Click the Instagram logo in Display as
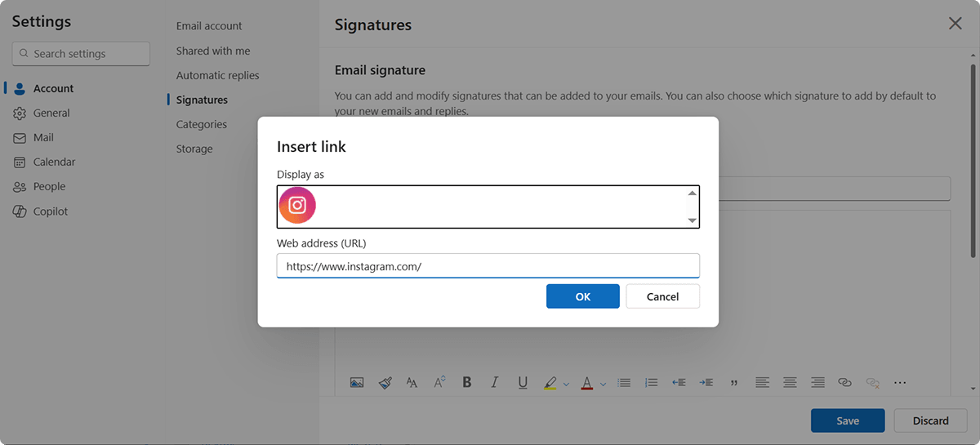The width and height of the screenshot is (980, 445). tap(297, 206)
